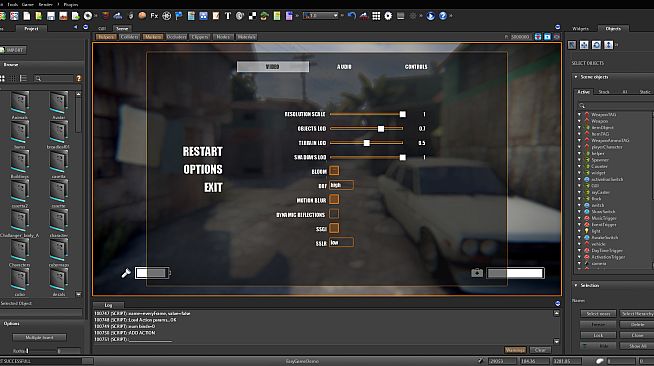Switch browser to large grid view icon

coord(2,78)
